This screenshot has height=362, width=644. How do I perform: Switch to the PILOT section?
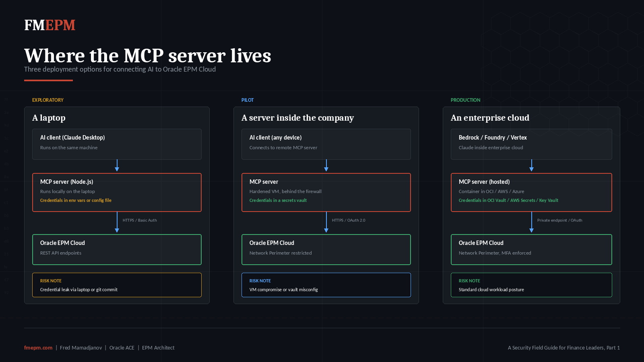247,100
